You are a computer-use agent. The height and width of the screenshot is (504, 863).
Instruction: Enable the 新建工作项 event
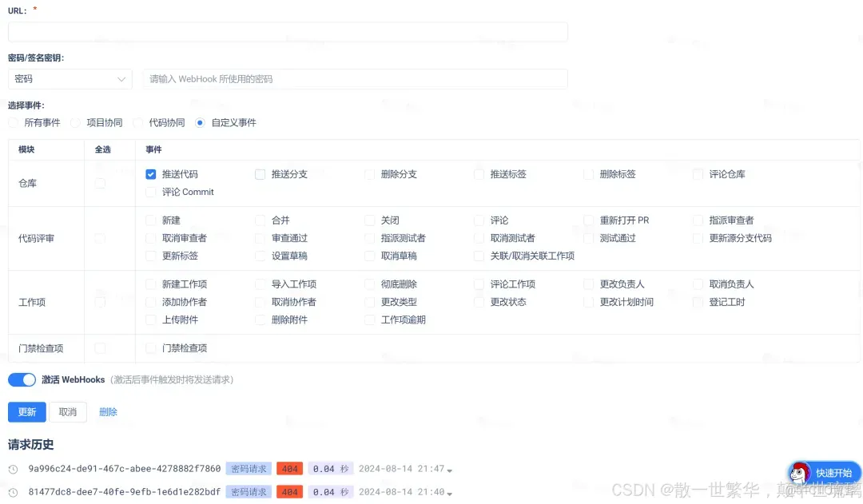[151, 284]
